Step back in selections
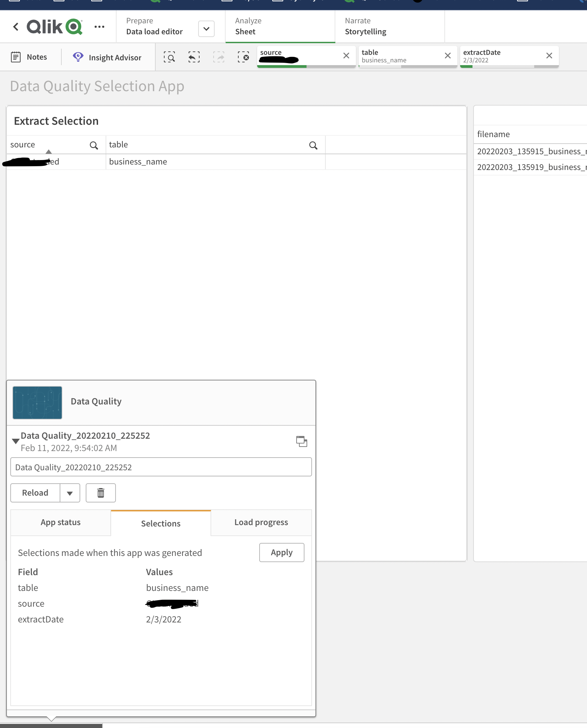Screen dimensions: 587x728 point(194,57)
